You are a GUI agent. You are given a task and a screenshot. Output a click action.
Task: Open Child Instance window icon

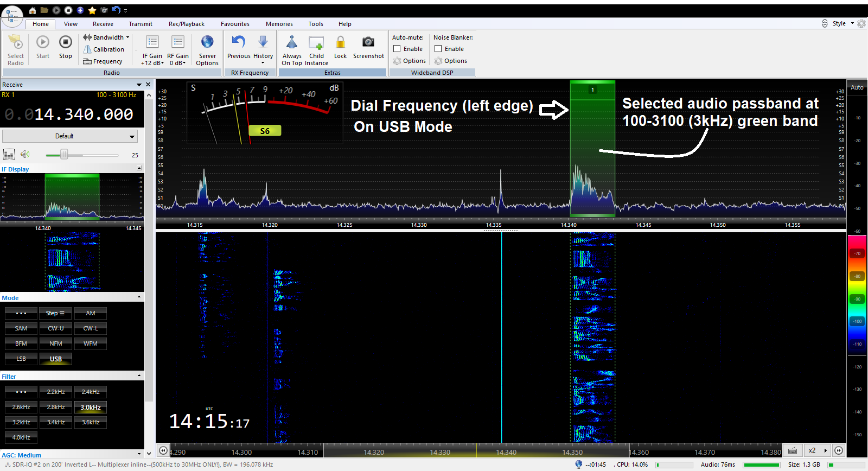point(316,42)
